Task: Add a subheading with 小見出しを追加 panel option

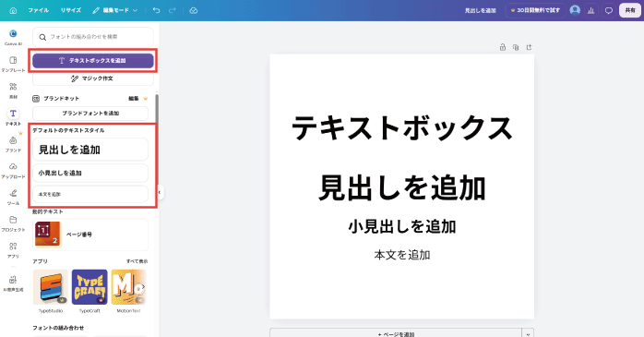Action: click(90, 173)
